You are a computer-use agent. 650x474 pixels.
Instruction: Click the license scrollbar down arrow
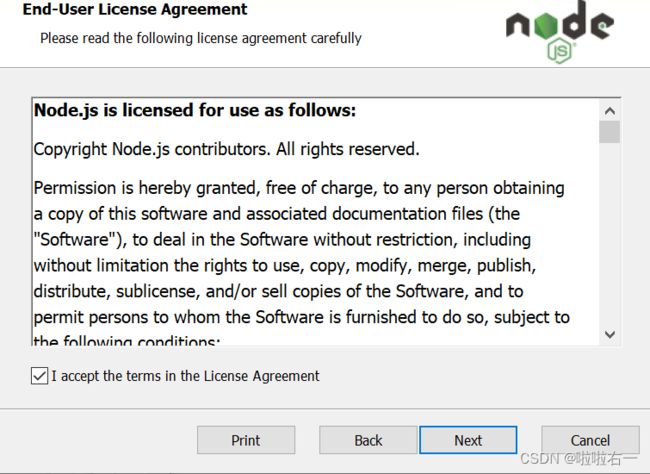(609, 334)
